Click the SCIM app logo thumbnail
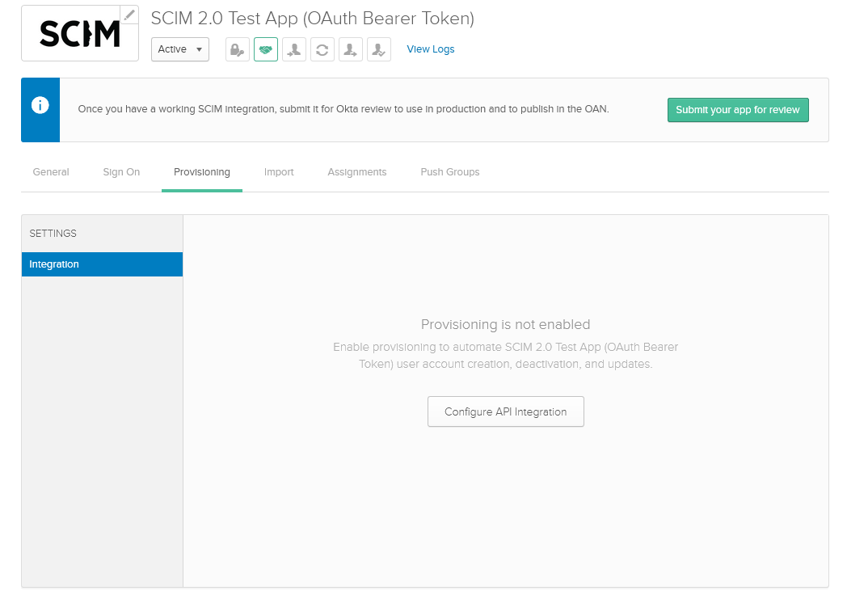This screenshot has height=616, width=847. click(x=79, y=34)
